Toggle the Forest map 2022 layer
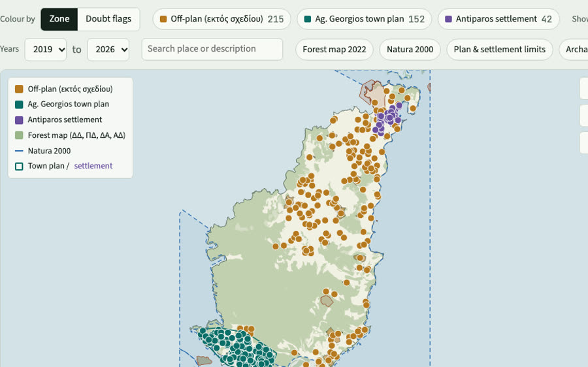Screen dimensions: 588x367 pyautogui.click(x=334, y=50)
